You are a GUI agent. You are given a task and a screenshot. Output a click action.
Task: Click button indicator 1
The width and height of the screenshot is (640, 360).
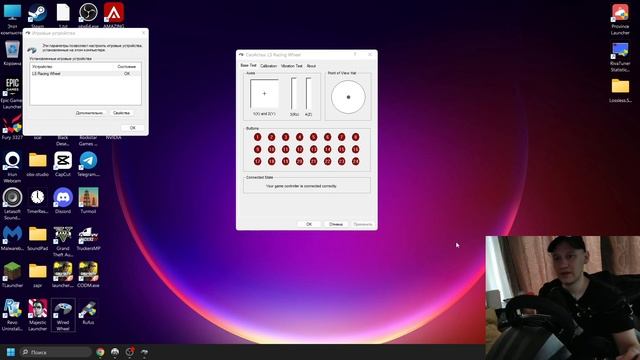pyautogui.click(x=257, y=137)
